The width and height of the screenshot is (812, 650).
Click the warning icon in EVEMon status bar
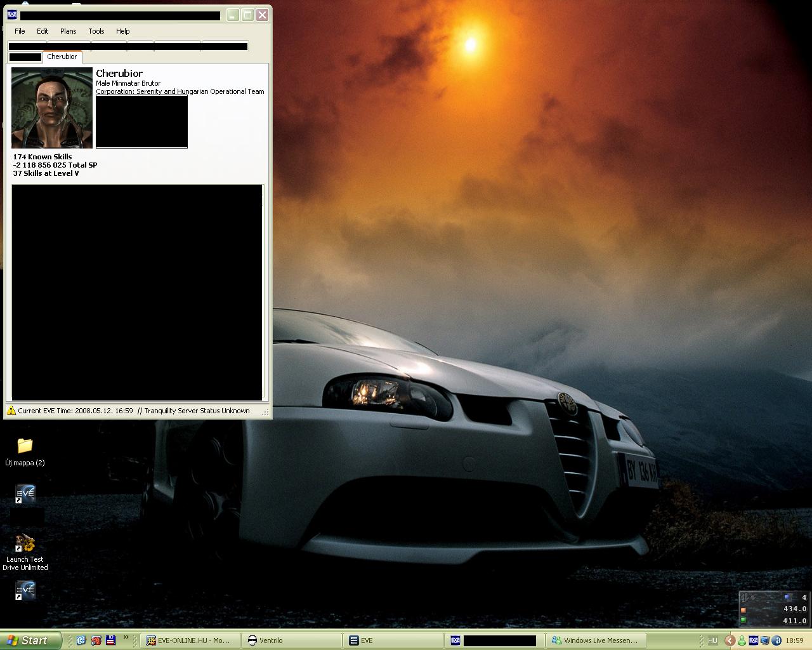pos(11,411)
